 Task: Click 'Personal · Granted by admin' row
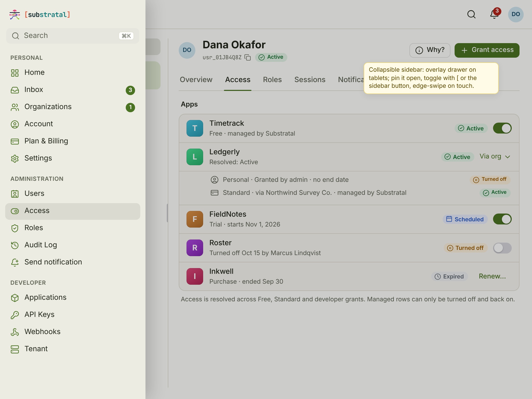click(360, 180)
